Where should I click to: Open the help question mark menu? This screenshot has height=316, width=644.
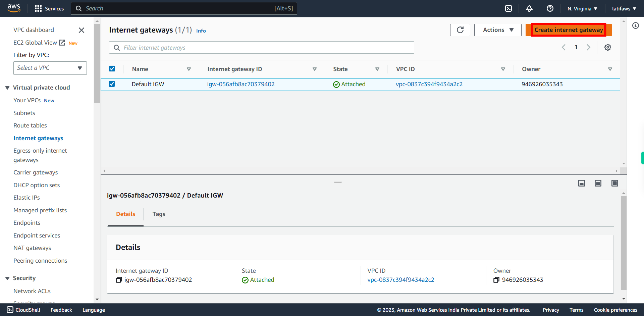(550, 8)
